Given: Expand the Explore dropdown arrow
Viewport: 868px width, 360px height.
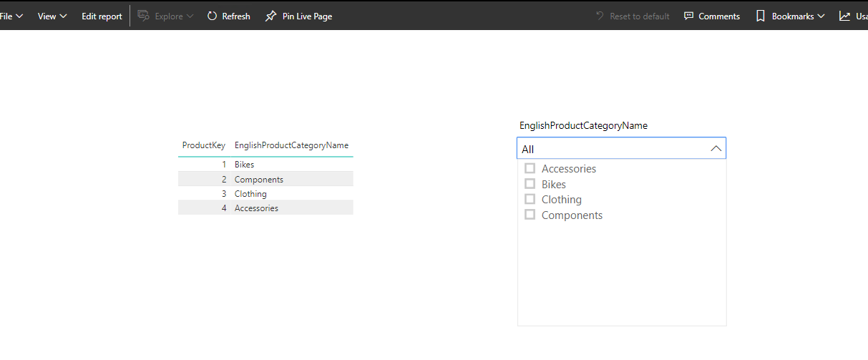Looking at the screenshot, I should pyautogui.click(x=190, y=16).
